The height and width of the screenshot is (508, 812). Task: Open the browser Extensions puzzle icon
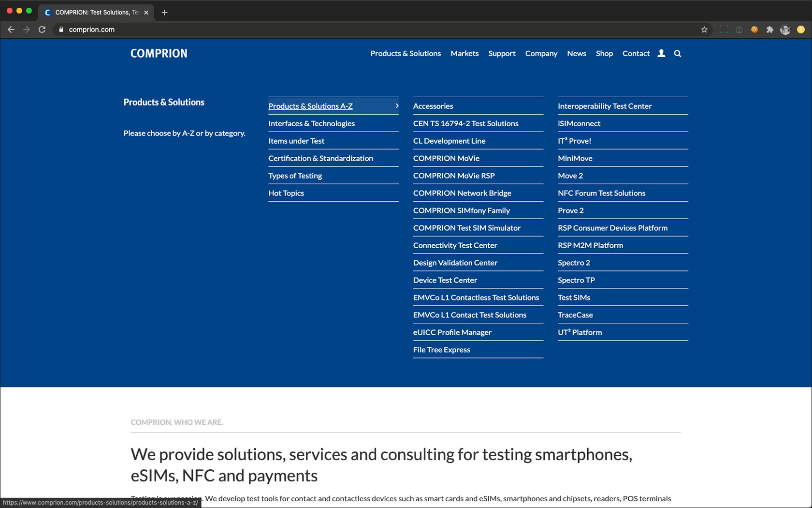[x=769, y=30]
